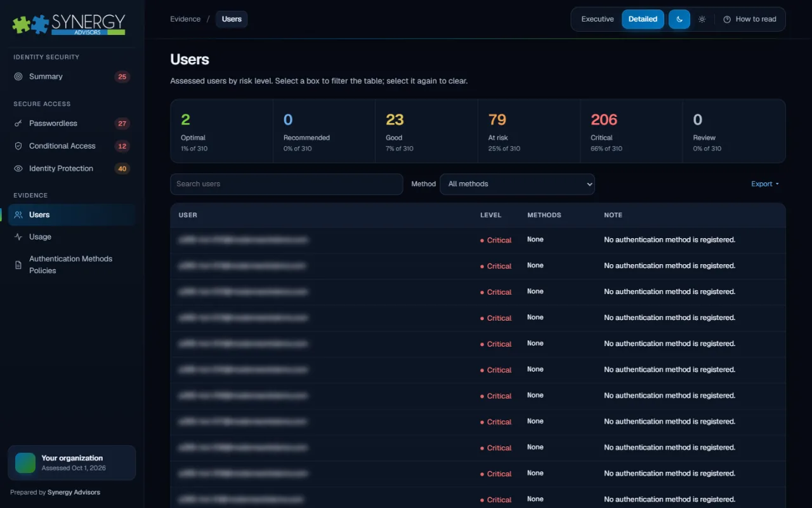Focus the Search users field
The width and height of the screenshot is (812, 508).
[x=287, y=184]
